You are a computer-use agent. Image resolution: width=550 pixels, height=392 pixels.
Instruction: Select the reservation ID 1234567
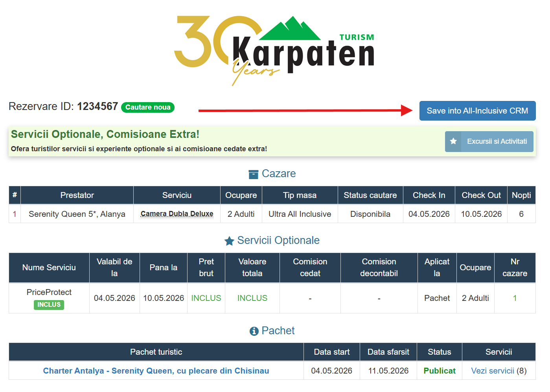click(x=97, y=106)
